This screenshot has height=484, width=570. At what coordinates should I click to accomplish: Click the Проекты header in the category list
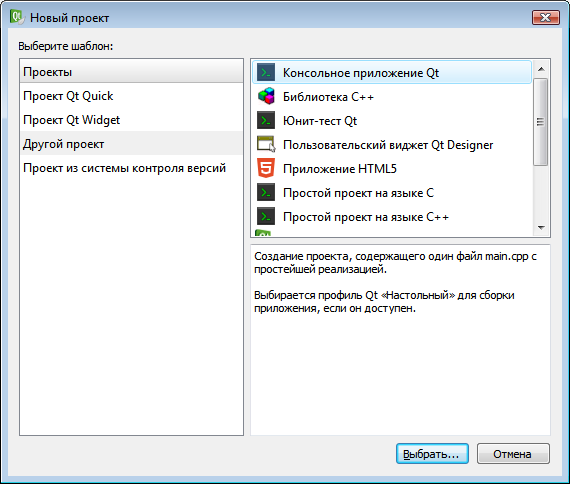131,72
